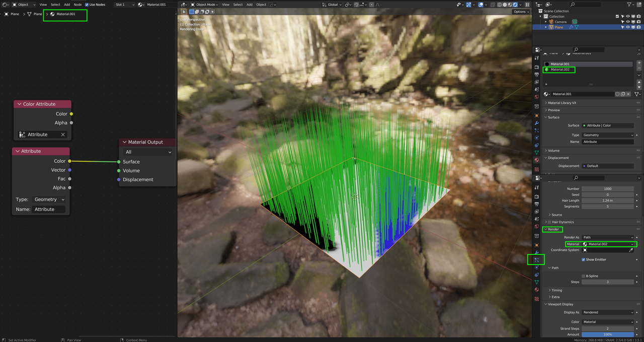Open the viewport Object menu
Screen dimensions: 644x342
tap(261, 5)
